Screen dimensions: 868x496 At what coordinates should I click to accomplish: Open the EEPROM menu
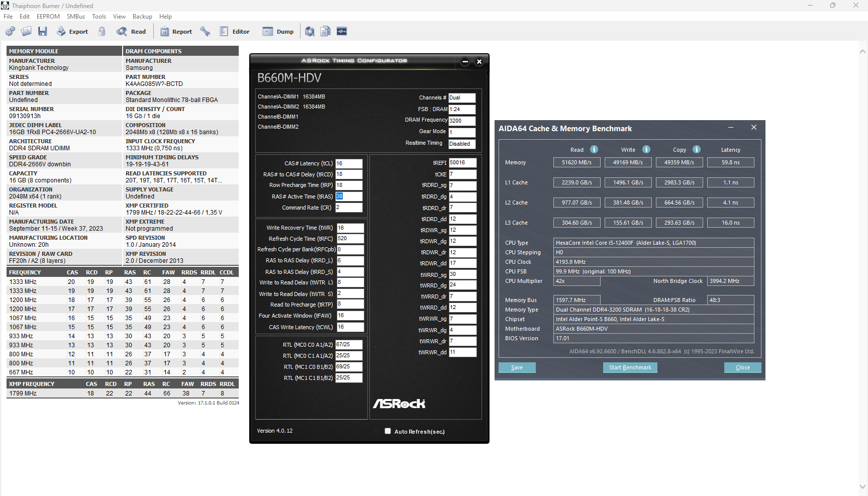point(48,17)
